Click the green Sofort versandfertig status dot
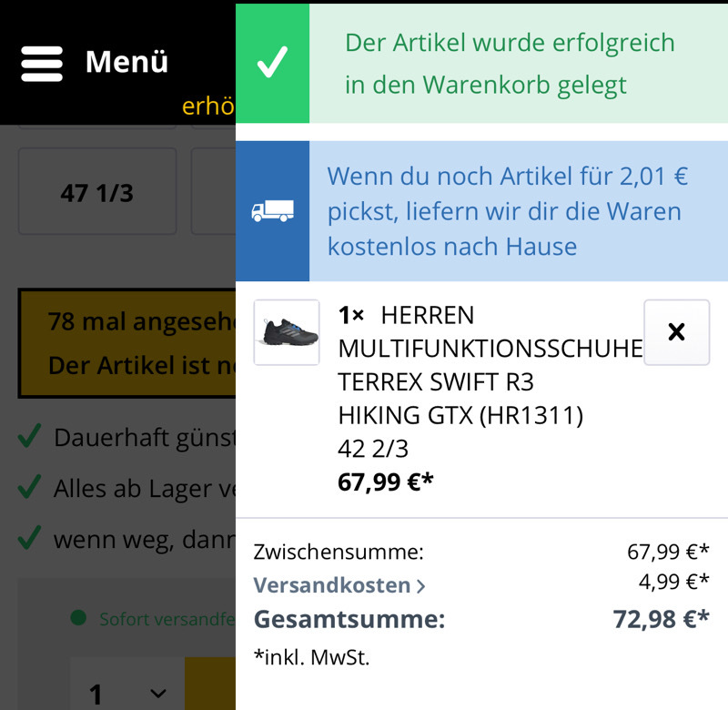This screenshot has width=728, height=710. click(x=78, y=617)
